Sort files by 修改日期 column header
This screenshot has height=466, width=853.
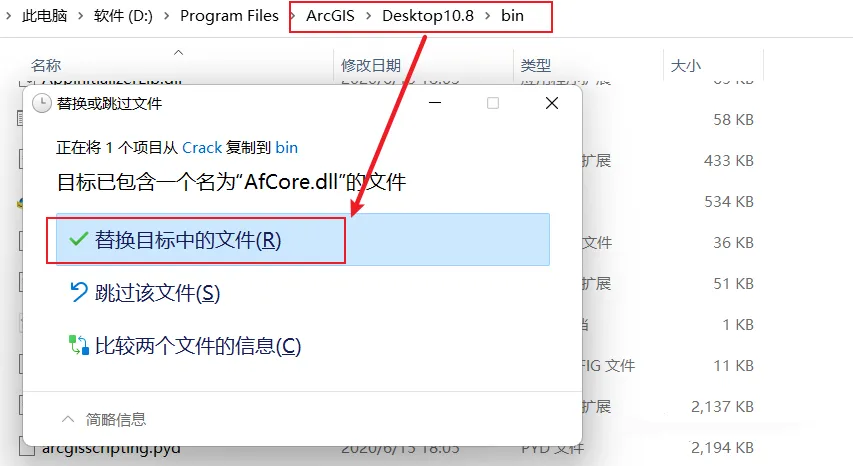(371, 66)
